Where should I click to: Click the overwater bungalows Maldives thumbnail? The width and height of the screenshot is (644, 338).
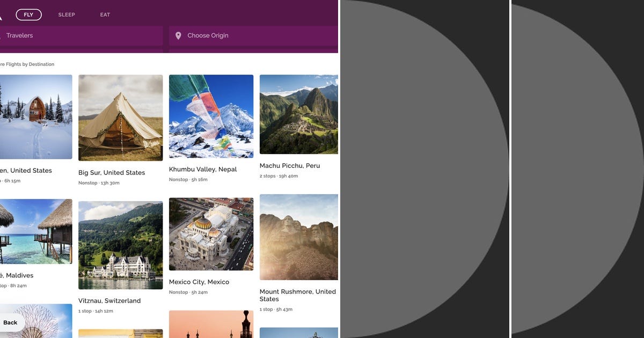[x=35, y=231]
